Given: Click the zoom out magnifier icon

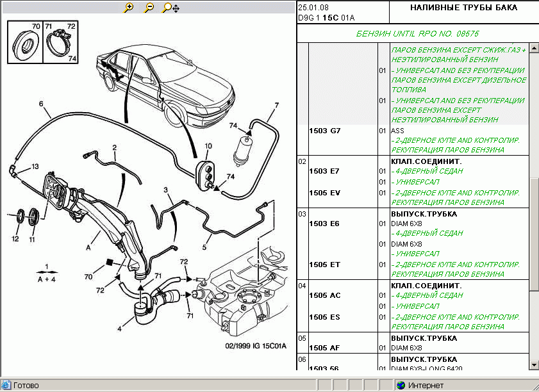Looking at the screenshot, I should click(149, 8).
